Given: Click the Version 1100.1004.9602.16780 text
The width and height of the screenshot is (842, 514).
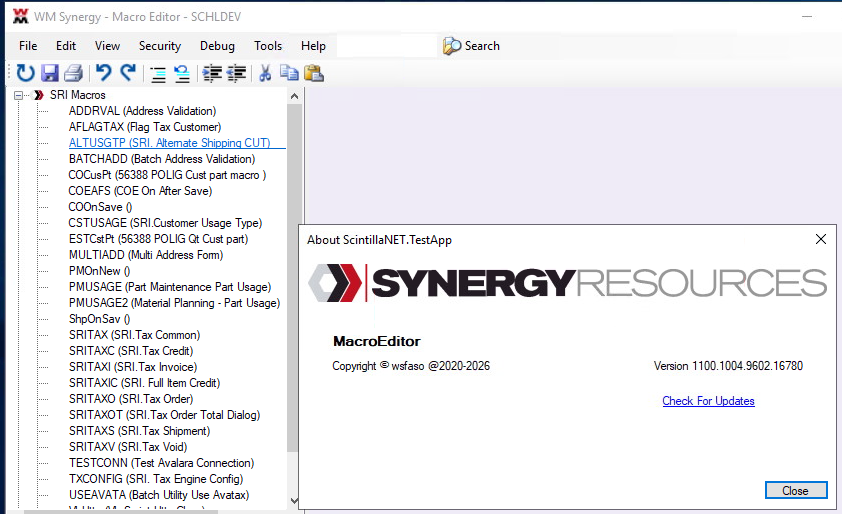Looking at the screenshot, I should tap(728, 366).
